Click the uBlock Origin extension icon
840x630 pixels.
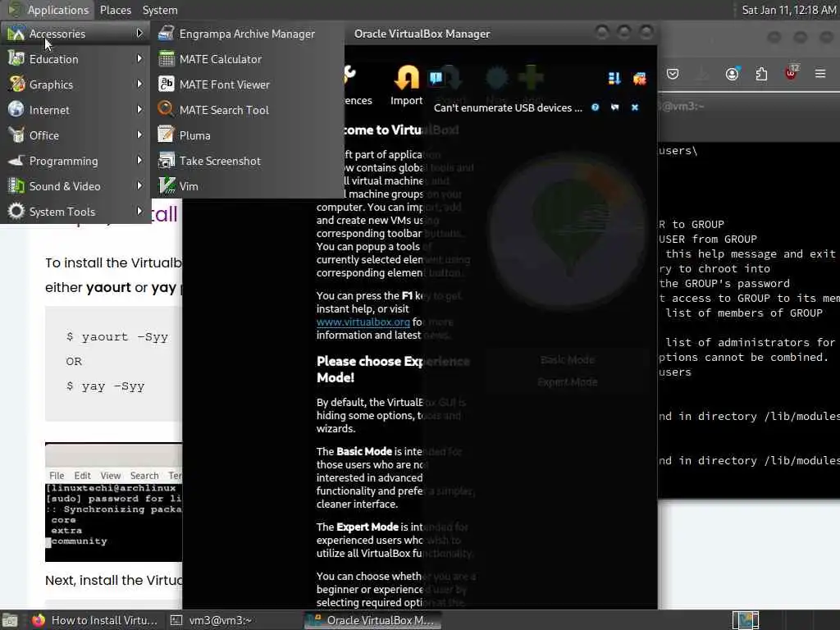tap(791, 73)
